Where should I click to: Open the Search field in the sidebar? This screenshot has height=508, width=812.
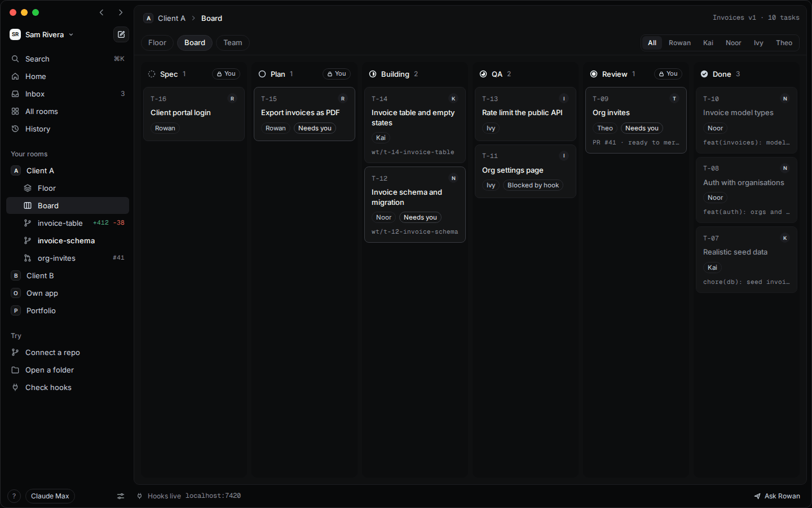(68, 59)
